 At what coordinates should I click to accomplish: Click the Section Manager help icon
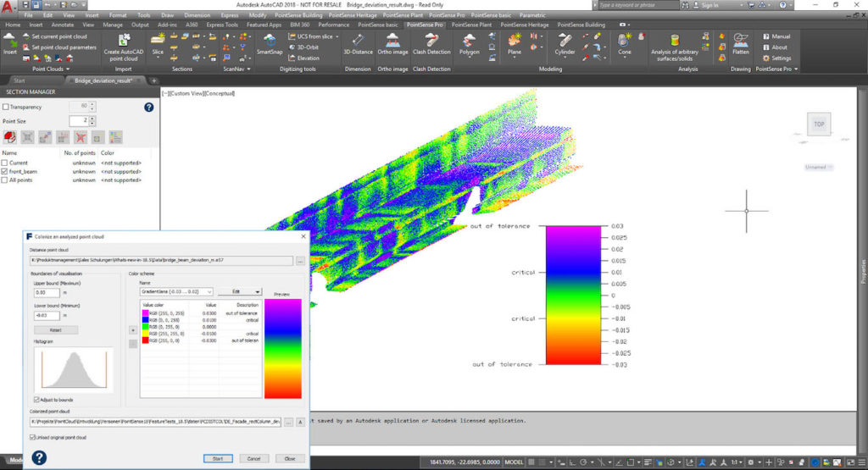point(149,108)
